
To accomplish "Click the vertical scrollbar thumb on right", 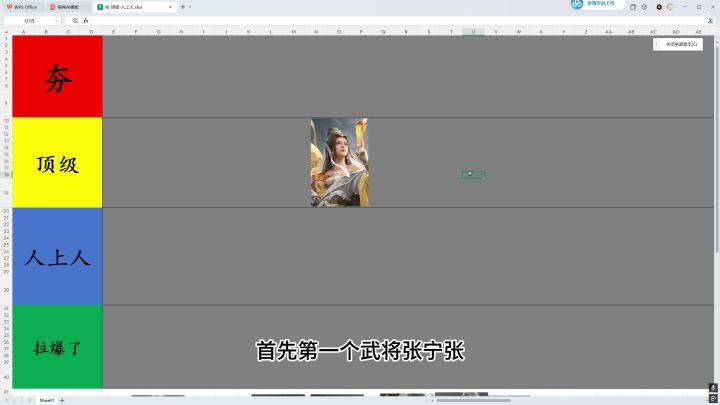I will [x=716, y=149].
